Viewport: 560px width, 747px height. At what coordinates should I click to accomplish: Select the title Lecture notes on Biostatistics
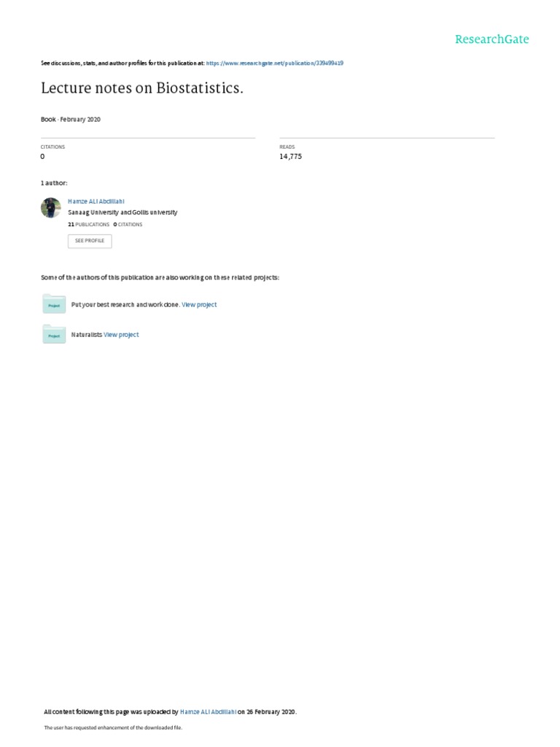142,88
